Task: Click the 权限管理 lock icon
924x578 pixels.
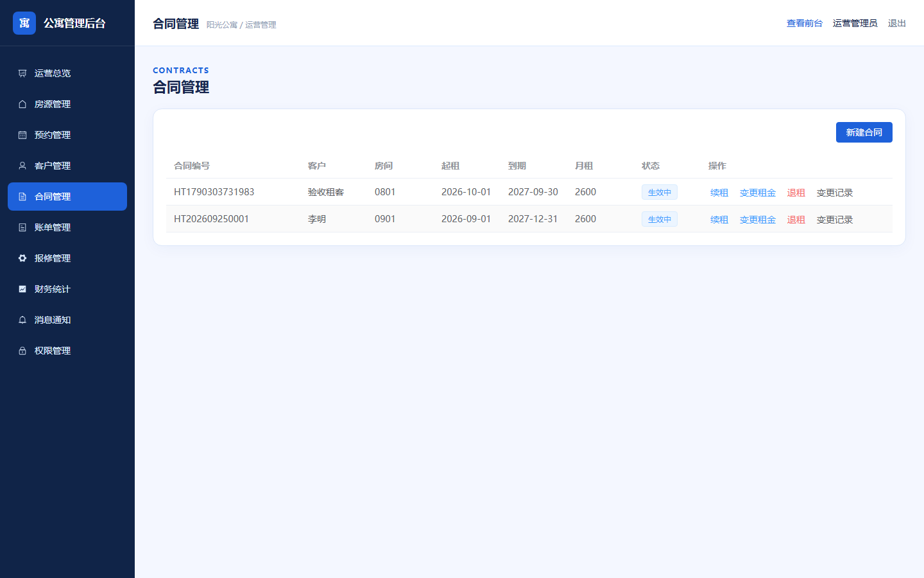Action: [x=22, y=351]
